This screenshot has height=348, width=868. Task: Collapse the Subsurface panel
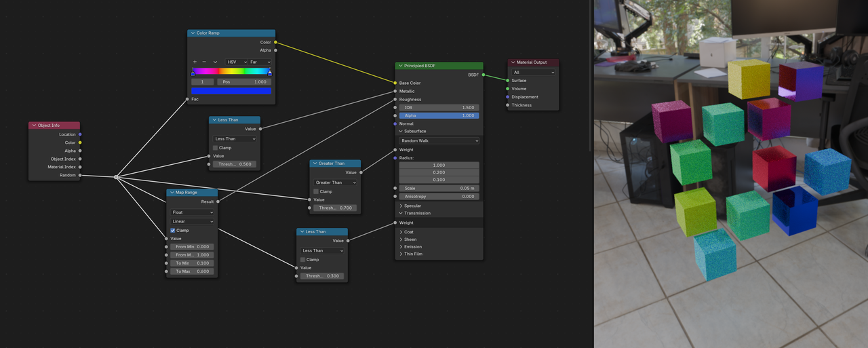(401, 131)
